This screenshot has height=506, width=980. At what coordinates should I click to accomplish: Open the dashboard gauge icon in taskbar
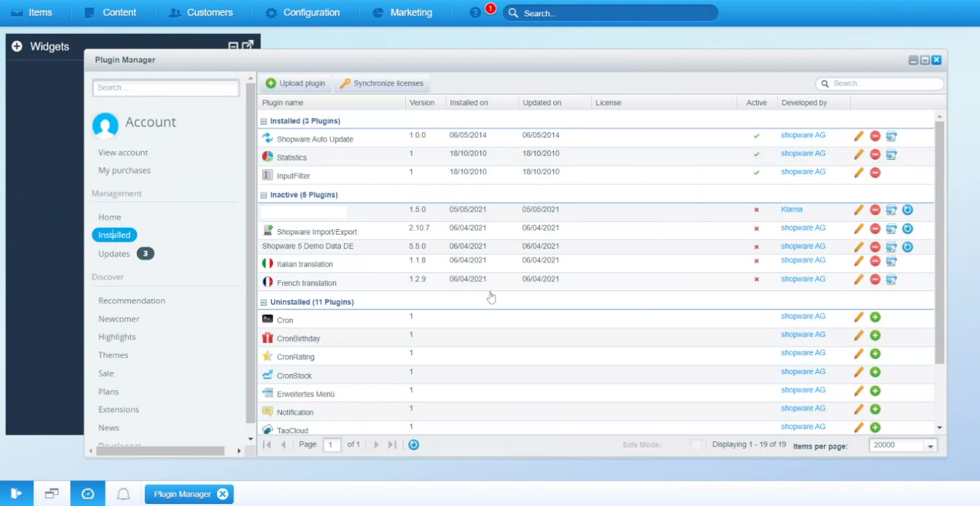[88, 494]
